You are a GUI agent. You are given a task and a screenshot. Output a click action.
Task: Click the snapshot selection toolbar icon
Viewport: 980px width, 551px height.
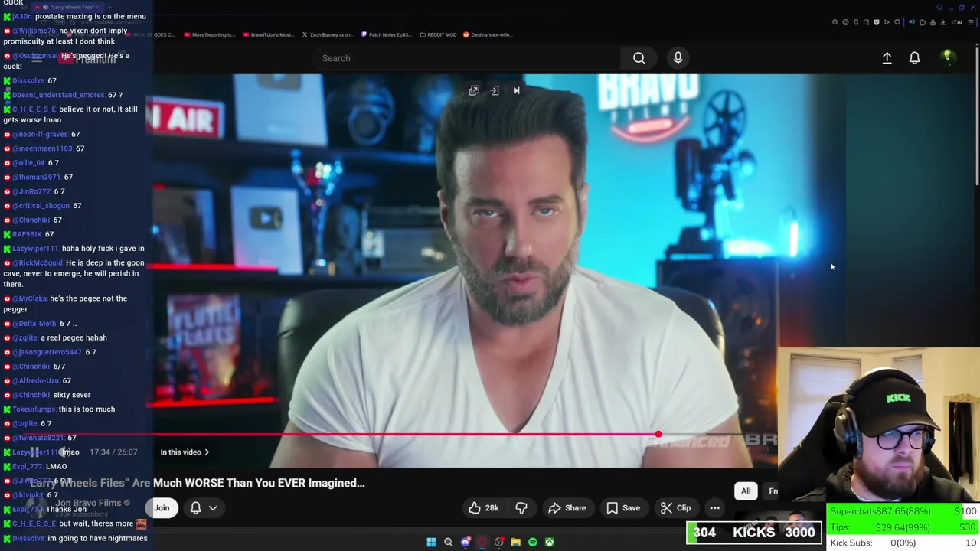(866, 22)
